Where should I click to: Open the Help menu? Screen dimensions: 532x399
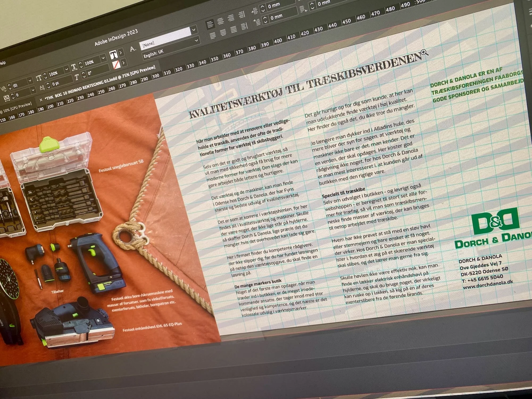pos(2,63)
